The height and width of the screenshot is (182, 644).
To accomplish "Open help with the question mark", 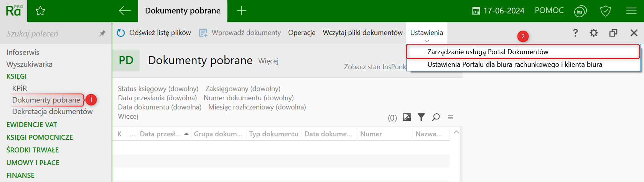I will (x=575, y=33).
